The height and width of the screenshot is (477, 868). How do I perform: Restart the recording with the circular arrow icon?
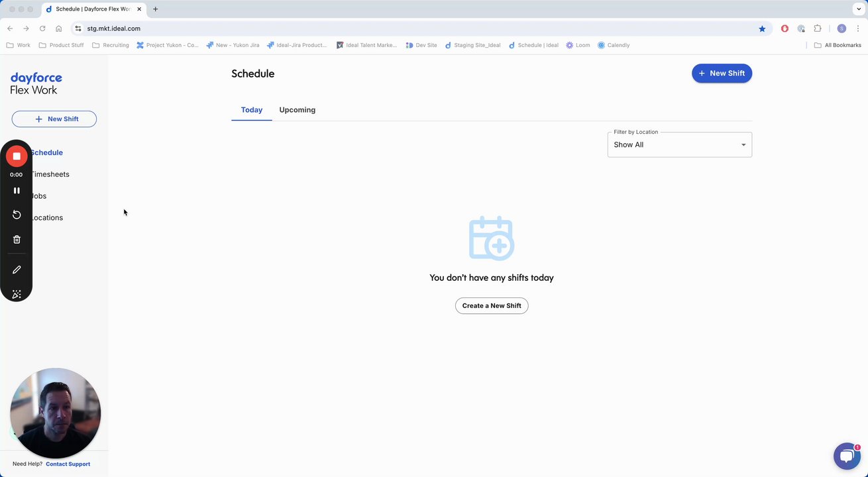(x=17, y=215)
